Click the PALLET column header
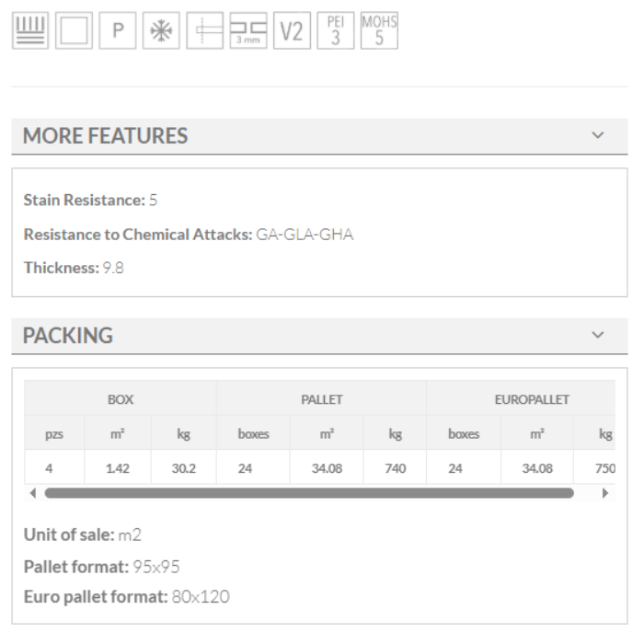 pyautogui.click(x=321, y=400)
